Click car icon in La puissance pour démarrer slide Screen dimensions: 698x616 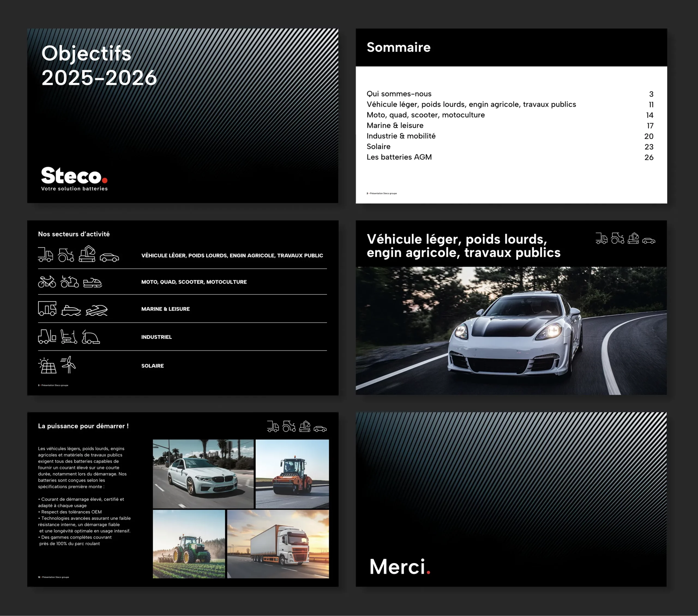(x=320, y=429)
